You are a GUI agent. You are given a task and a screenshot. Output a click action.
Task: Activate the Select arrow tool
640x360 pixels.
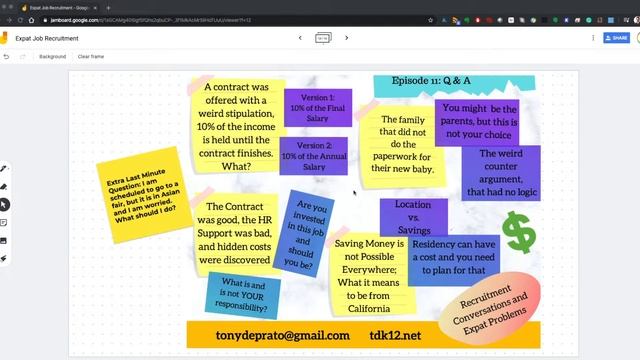click(4, 204)
